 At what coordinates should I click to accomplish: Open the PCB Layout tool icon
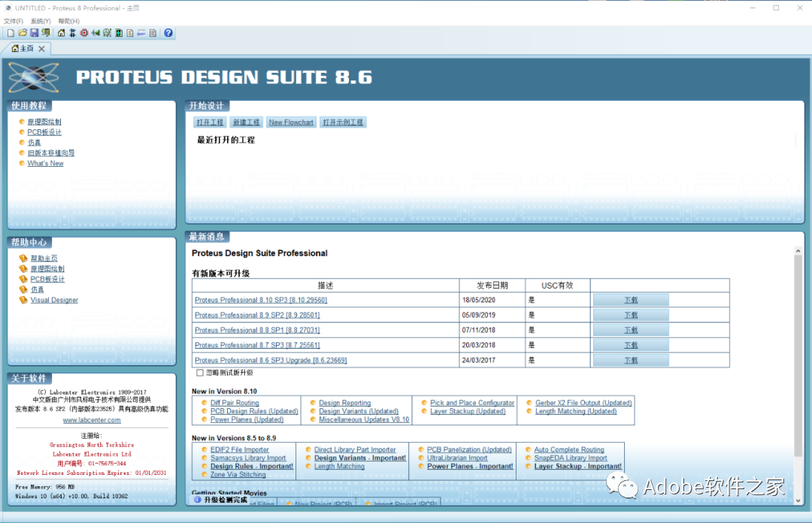tap(83, 32)
